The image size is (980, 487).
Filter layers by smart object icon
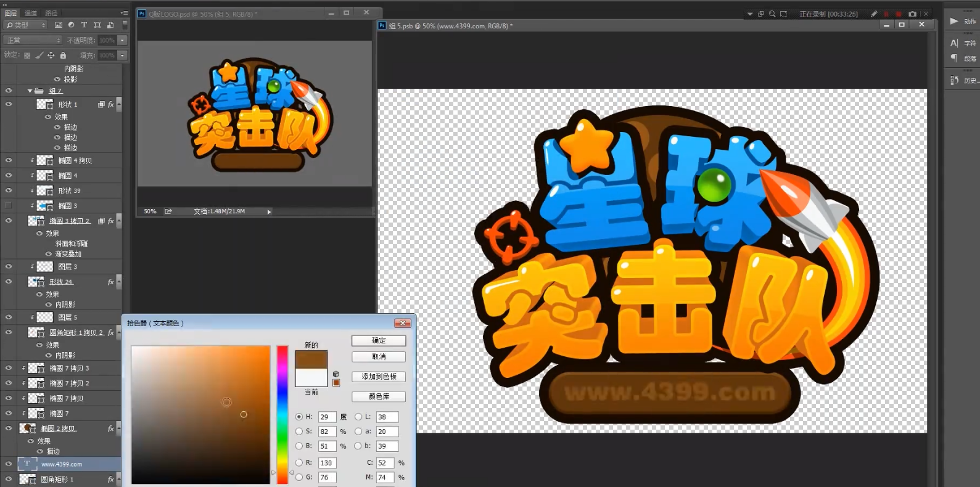tap(110, 25)
